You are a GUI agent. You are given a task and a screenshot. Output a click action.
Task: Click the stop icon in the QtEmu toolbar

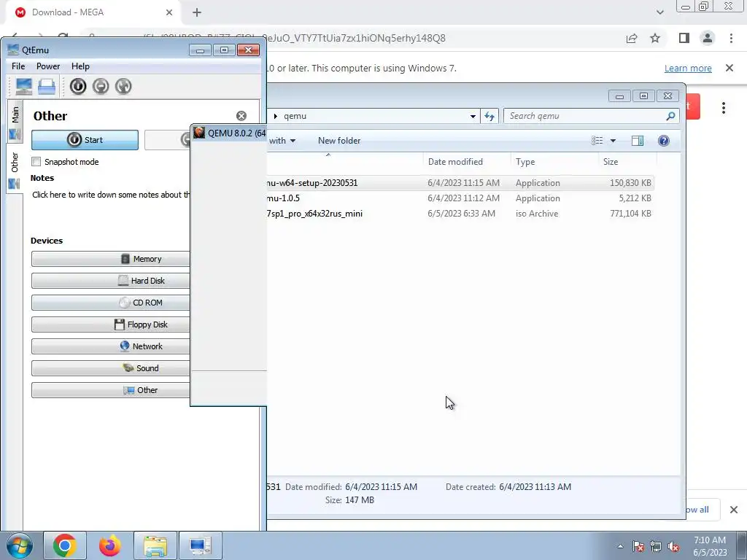101,86
